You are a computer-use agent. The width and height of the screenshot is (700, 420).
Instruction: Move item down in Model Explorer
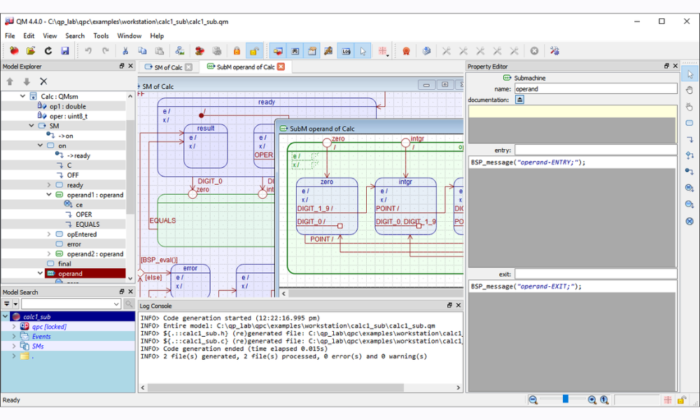pos(27,81)
